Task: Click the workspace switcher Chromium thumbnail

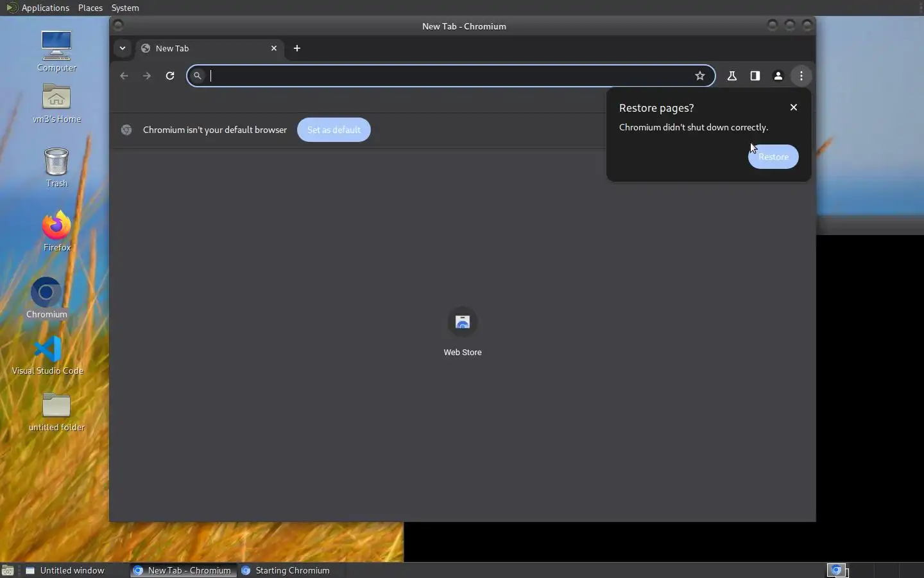Action: point(837,570)
